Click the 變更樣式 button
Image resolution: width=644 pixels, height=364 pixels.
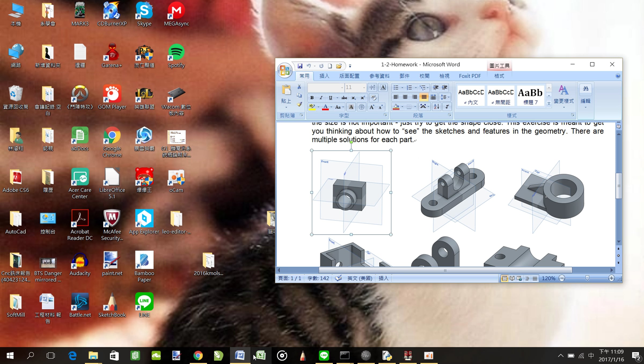coord(564,96)
